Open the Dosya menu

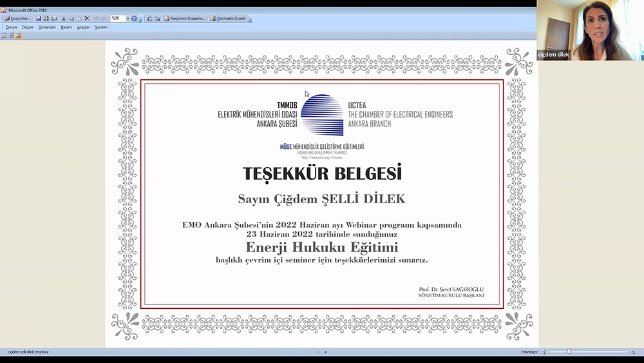pos(12,27)
